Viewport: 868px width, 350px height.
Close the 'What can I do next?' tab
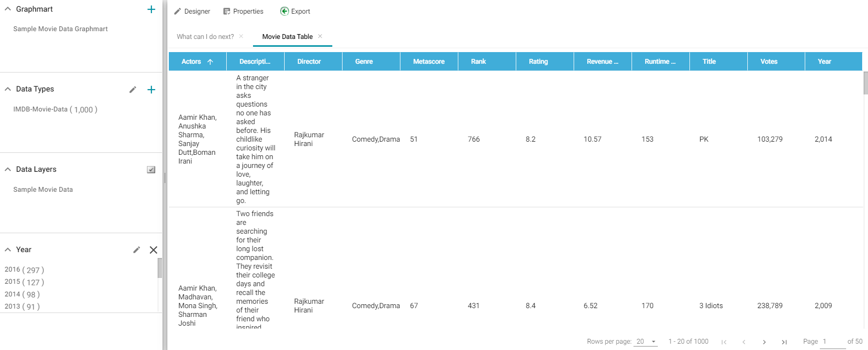[x=241, y=37]
